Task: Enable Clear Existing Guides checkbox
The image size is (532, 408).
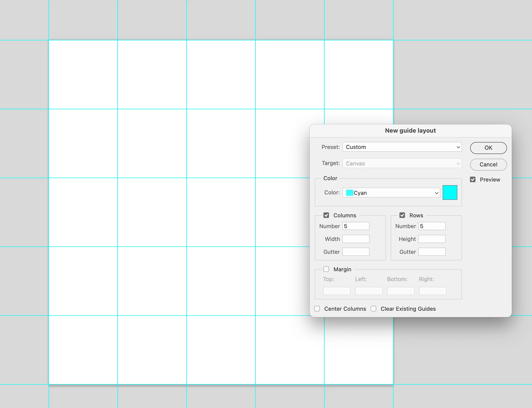Action: (374, 309)
